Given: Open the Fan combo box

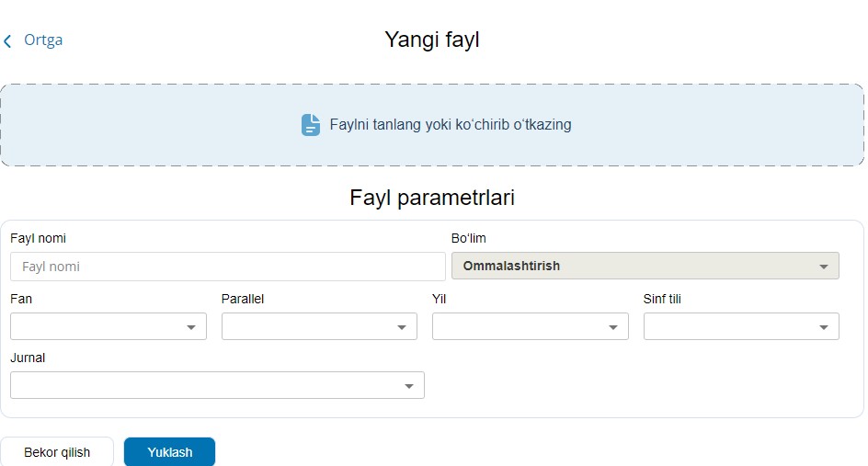Looking at the screenshot, I should (x=99, y=326).
